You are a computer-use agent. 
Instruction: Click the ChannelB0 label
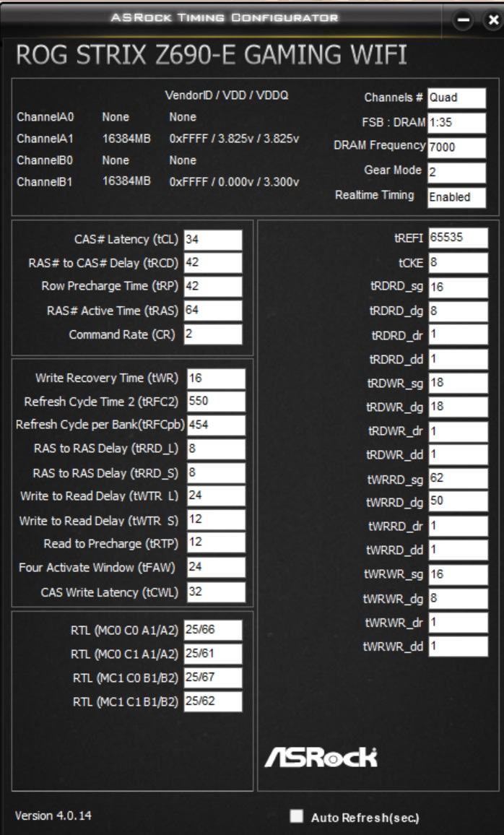click(x=45, y=160)
